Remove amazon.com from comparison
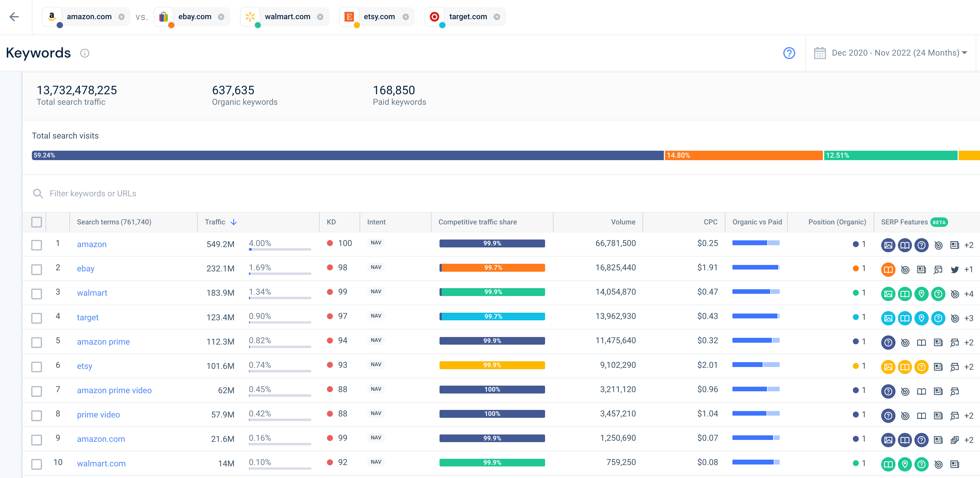Image resolution: width=980 pixels, height=478 pixels. coord(121,17)
